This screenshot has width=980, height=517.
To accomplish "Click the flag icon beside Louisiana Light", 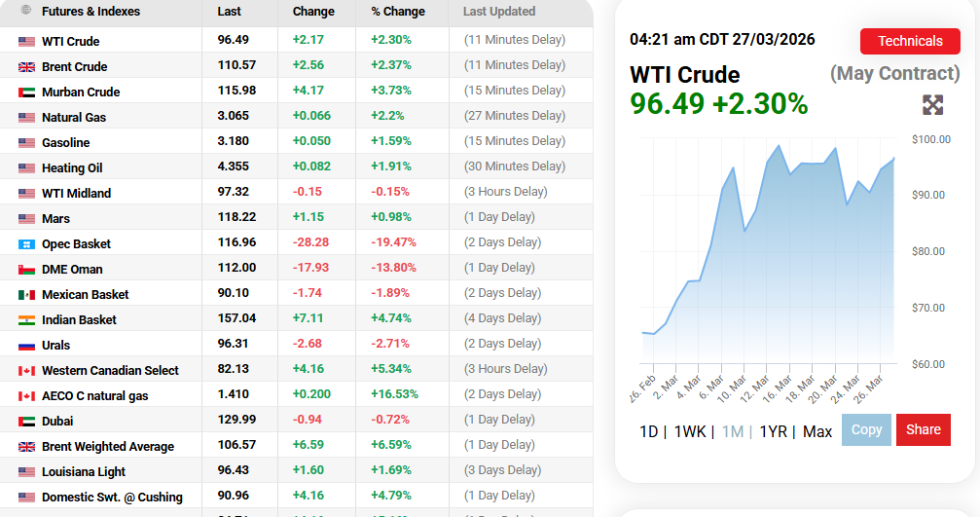I will (x=26, y=472).
